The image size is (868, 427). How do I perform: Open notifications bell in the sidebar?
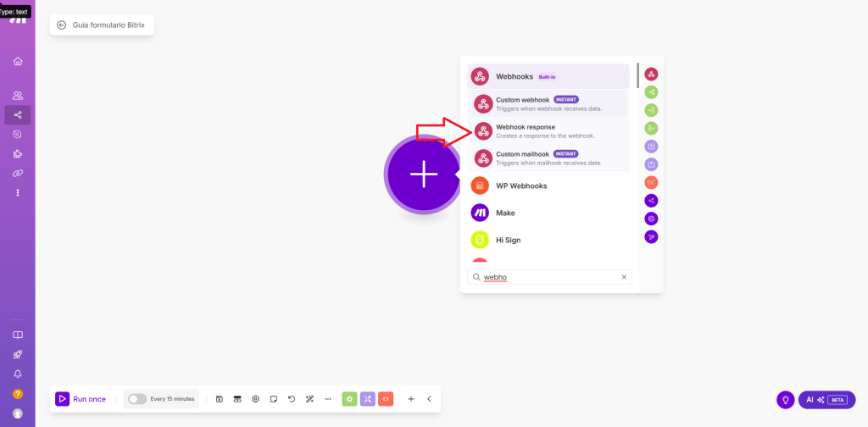coord(18,374)
